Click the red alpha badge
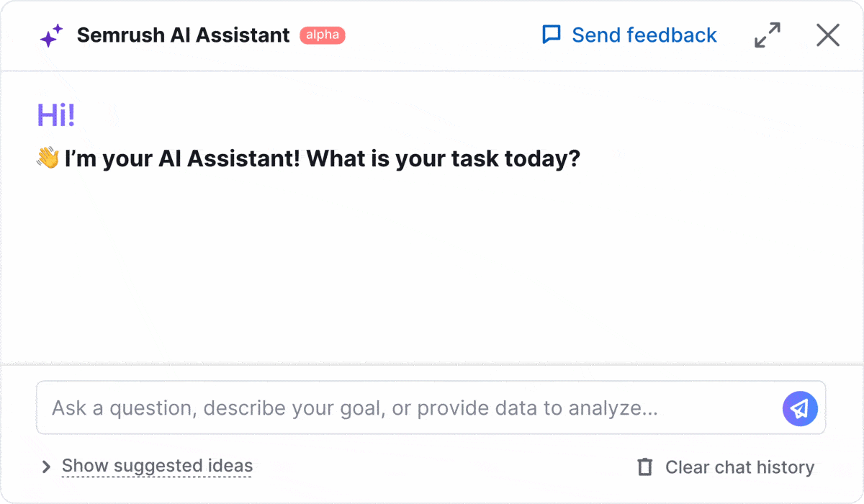This screenshot has width=864, height=504. [323, 35]
